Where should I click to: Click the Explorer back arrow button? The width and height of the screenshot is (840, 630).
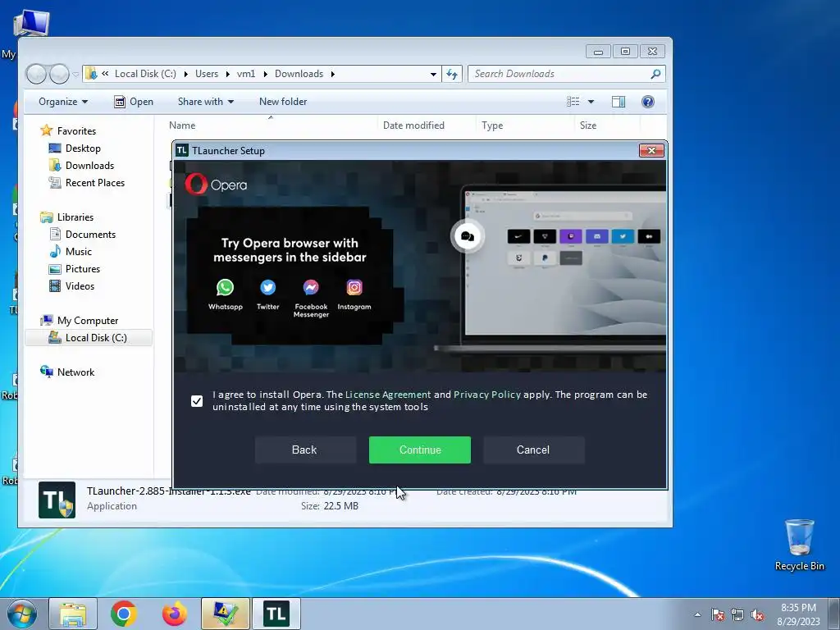pyautogui.click(x=36, y=74)
